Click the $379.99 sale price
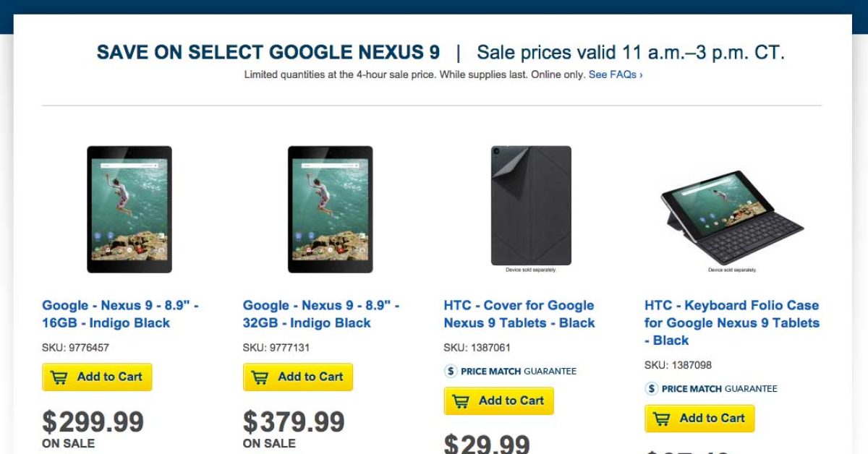 point(294,421)
